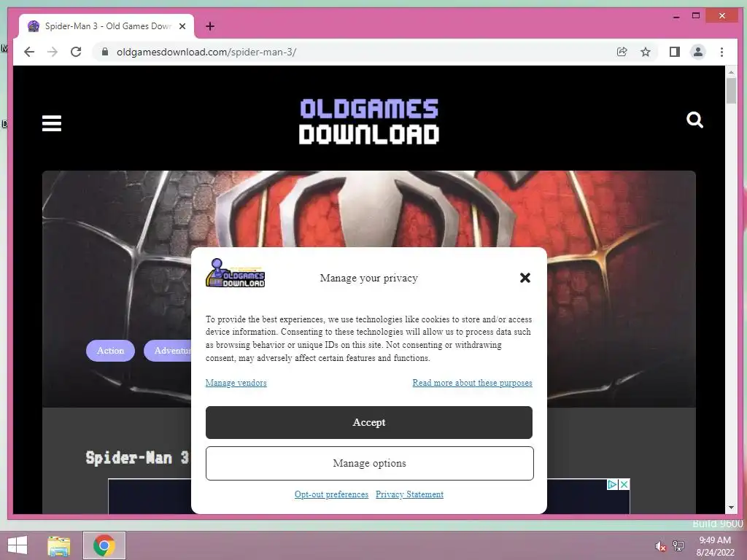The height and width of the screenshot is (560, 747).
Task: Click the Spider-Man 3 page heading
Action: (x=137, y=458)
